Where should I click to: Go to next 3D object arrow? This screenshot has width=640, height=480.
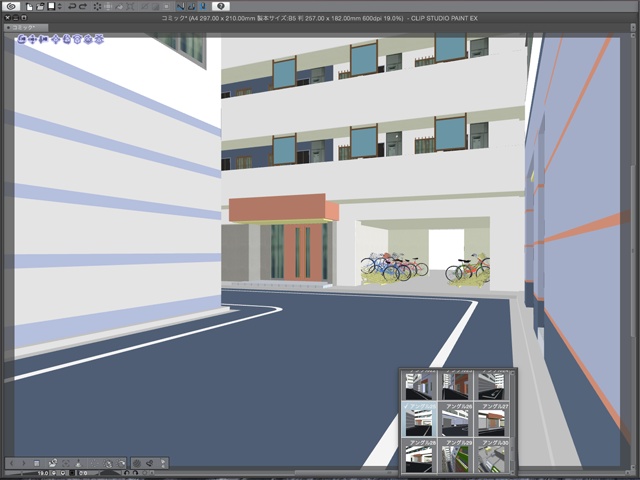coord(24,463)
